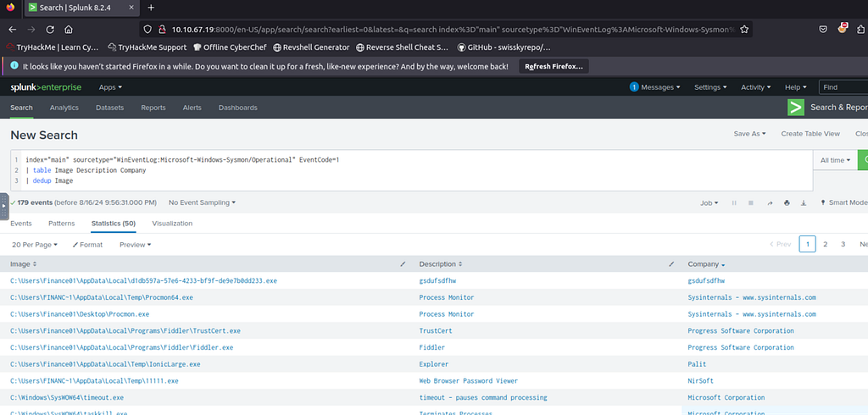Open TryHackMe Learn Cy... bookmark
The height and width of the screenshot is (415, 868).
[x=53, y=47]
